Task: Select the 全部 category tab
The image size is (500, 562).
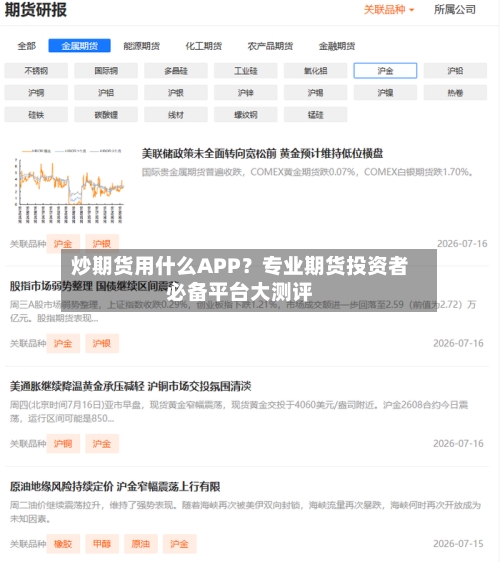Action: [27, 46]
